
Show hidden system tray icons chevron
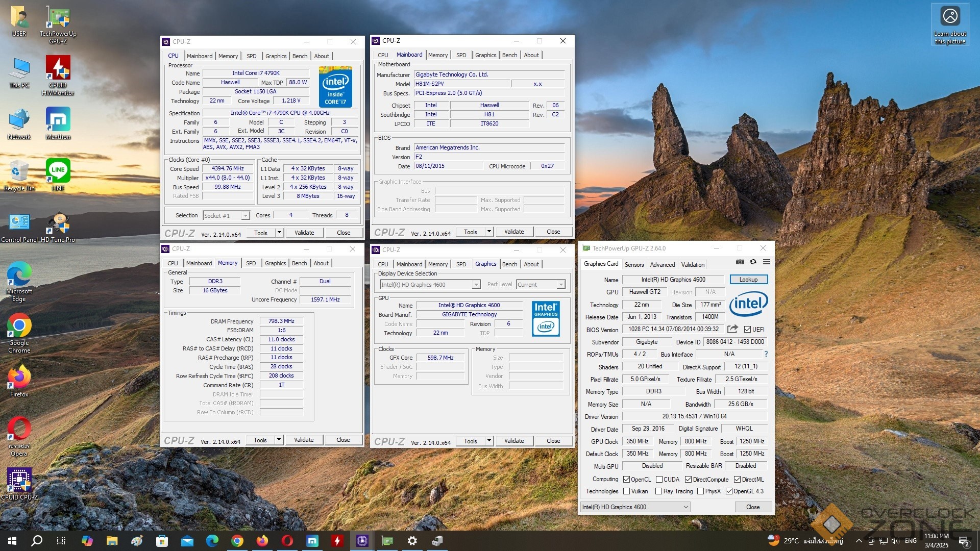pyautogui.click(x=859, y=541)
